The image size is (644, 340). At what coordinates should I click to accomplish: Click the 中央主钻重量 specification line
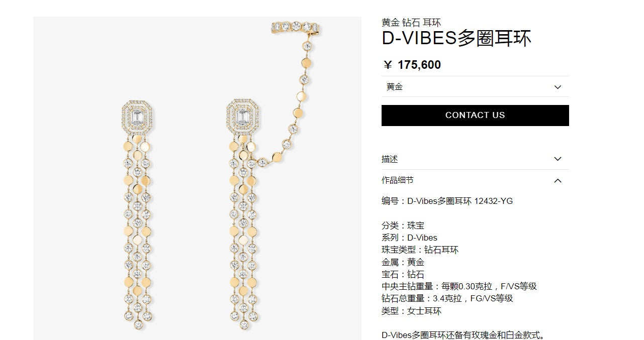point(459,286)
